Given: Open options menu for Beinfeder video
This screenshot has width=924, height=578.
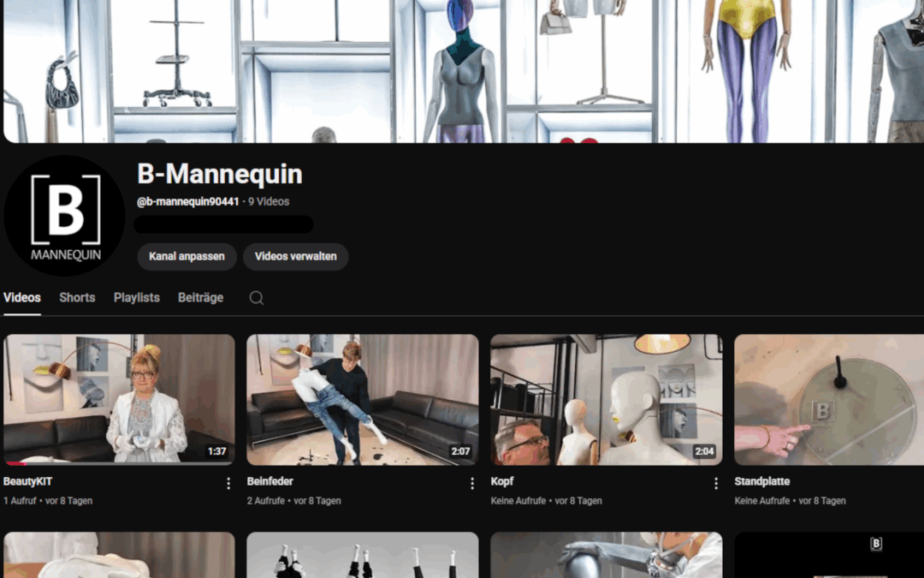Looking at the screenshot, I should point(472,484).
